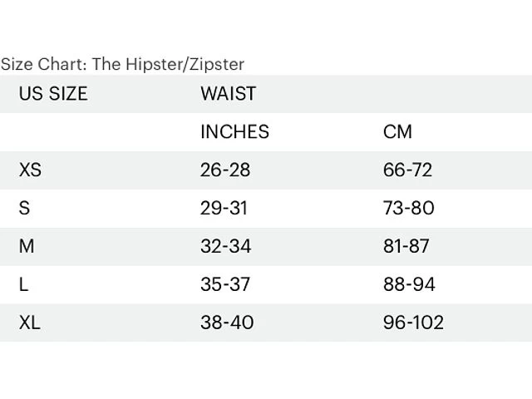This screenshot has width=532, height=399.
Task: Click the US SIZE column header
Action: pyautogui.click(x=53, y=93)
